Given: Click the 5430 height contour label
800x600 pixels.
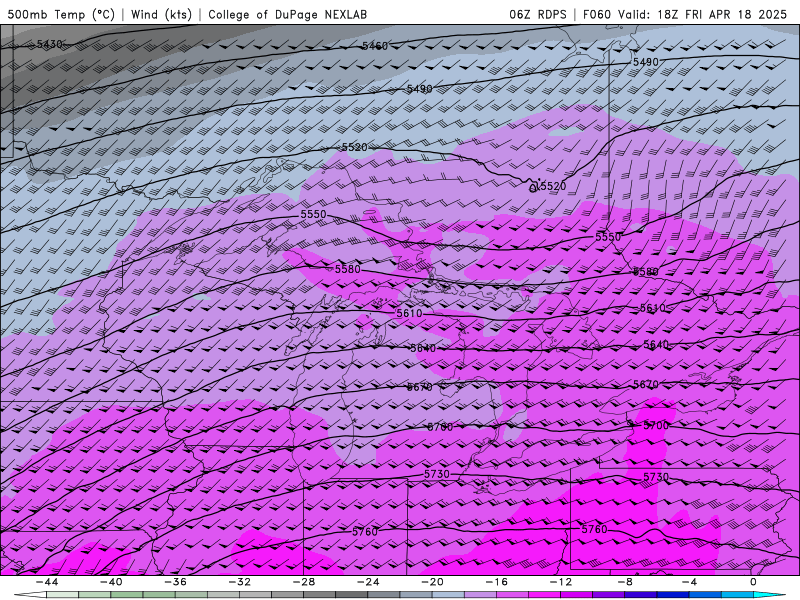Looking at the screenshot, I should [x=49, y=44].
